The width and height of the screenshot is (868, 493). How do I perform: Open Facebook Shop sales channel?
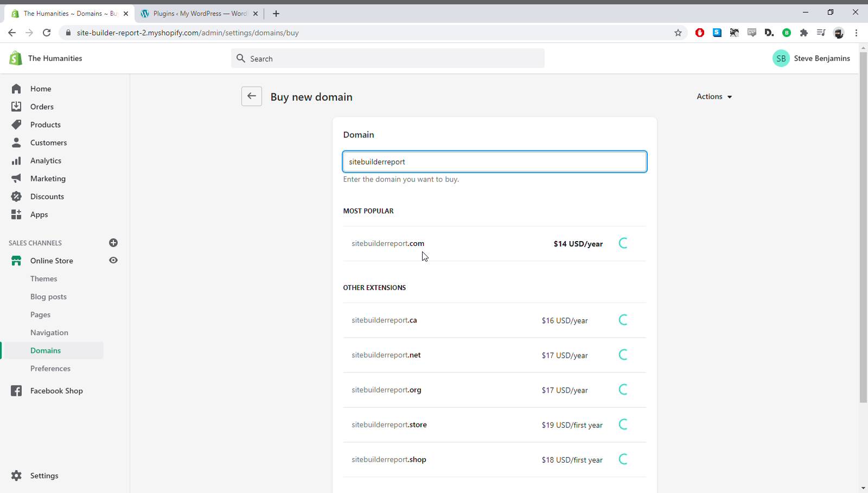tap(56, 391)
